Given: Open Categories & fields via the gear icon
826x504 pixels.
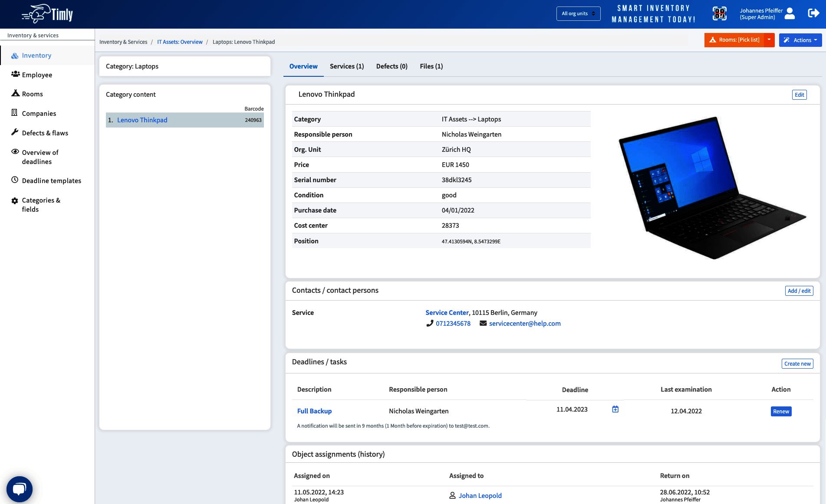Looking at the screenshot, I should point(14,200).
